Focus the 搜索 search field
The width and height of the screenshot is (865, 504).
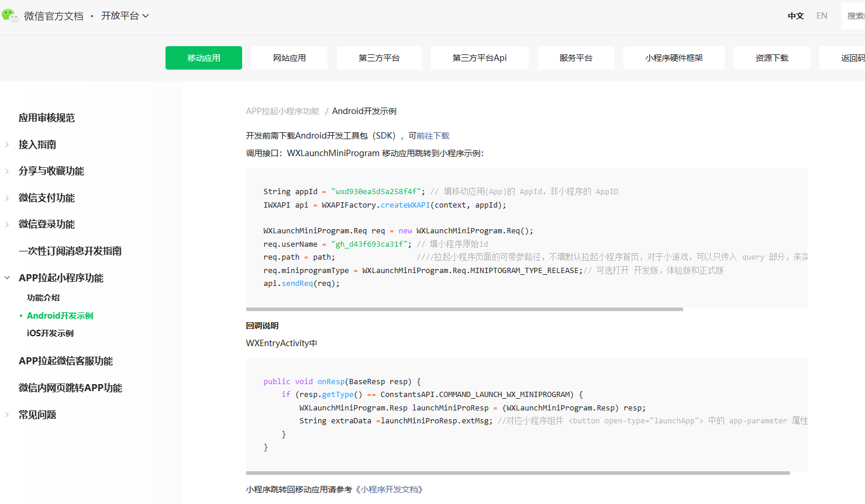(853, 16)
